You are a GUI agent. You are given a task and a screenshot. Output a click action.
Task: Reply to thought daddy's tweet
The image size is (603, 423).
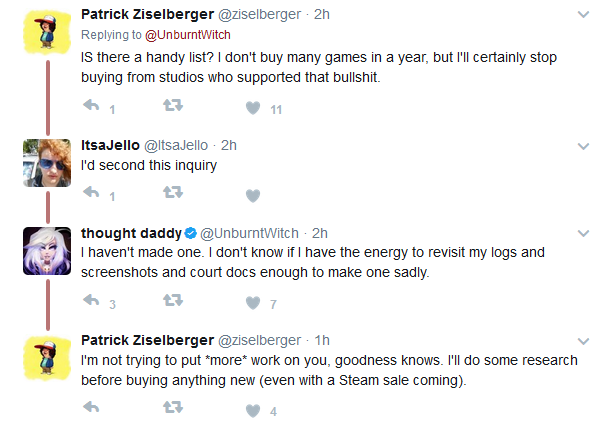coord(92,300)
